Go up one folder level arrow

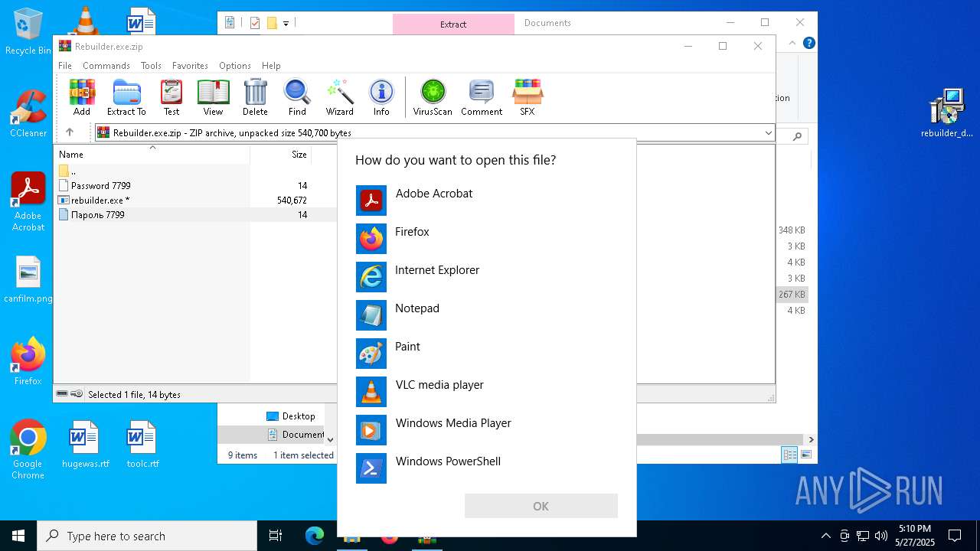coord(70,132)
